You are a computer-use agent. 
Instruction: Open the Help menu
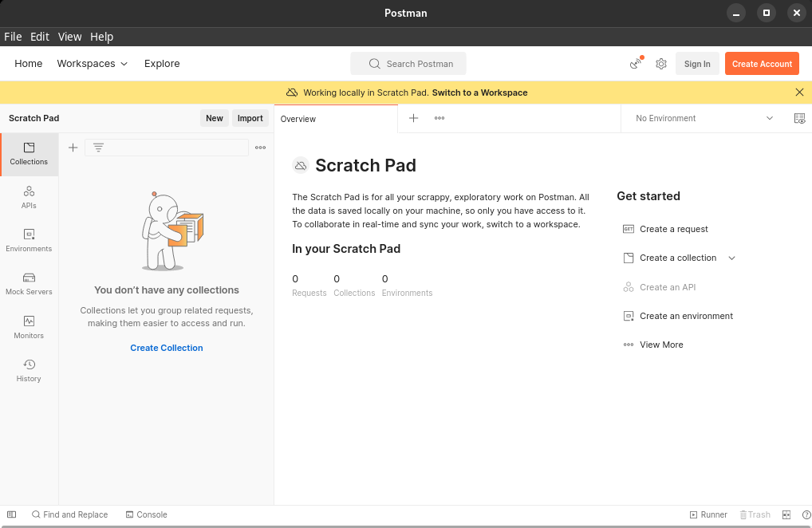click(101, 37)
